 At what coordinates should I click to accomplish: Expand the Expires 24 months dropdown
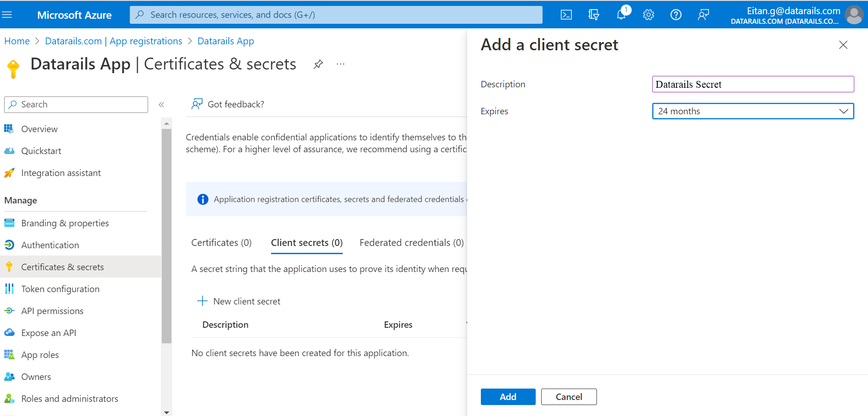[x=753, y=111]
